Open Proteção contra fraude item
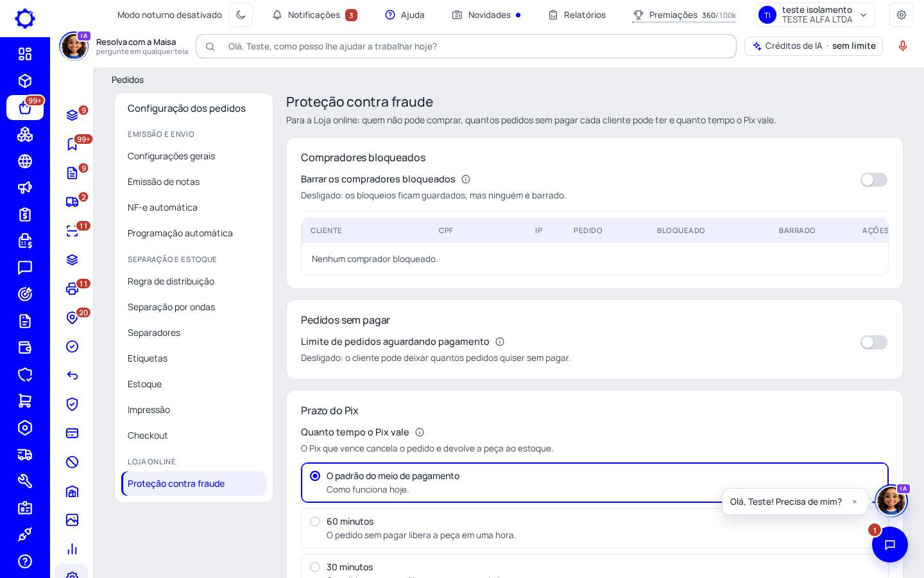Viewport: 924px width, 578px height. point(194,484)
